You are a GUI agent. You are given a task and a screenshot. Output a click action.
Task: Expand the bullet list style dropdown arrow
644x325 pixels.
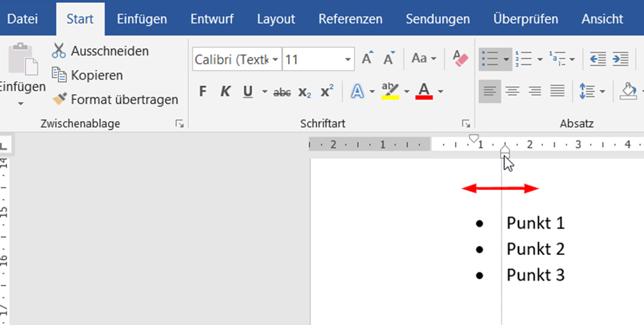click(x=506, y=60)
